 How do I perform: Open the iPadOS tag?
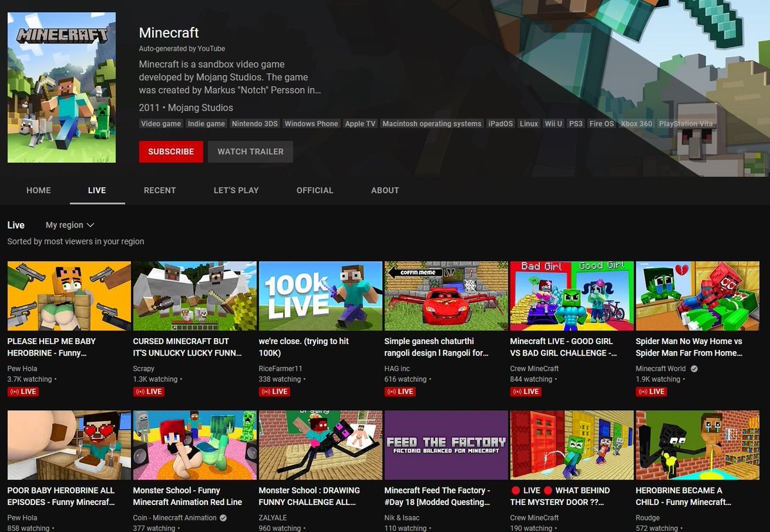(501, 124)
